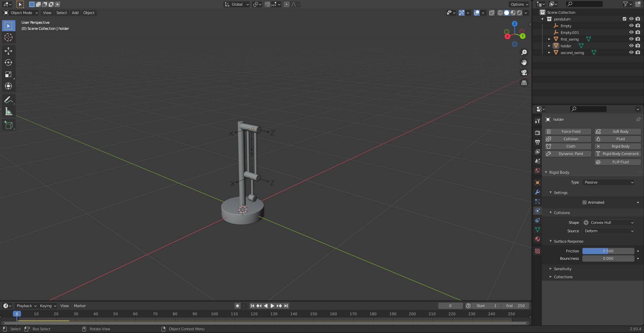Screen dimensions: 644x333
Task: Expand the Sensitivity panel
Action: point(562,269)
